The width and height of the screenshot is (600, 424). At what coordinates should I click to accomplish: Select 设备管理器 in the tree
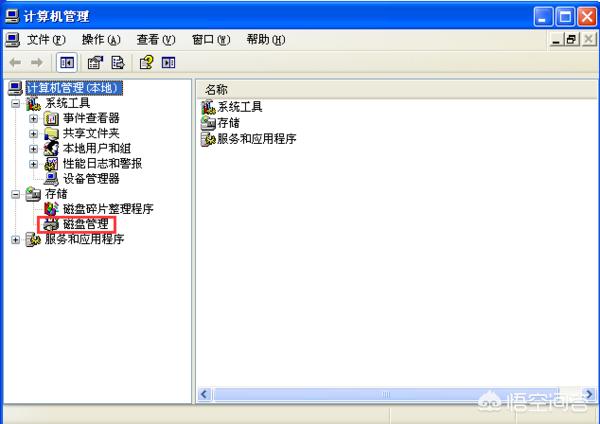91,179
